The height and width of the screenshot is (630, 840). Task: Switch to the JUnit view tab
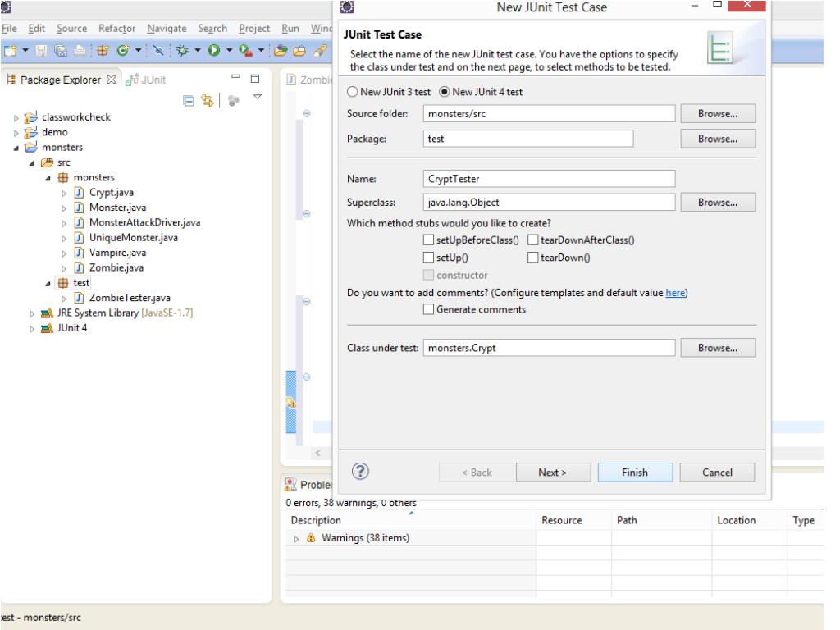coord(146,80)
